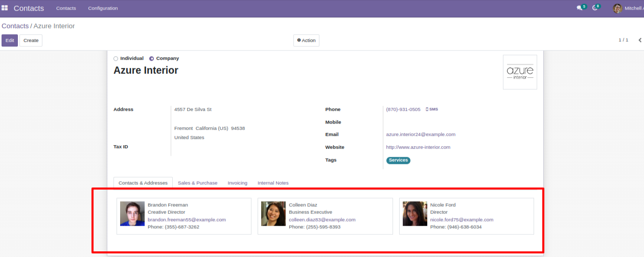This screenshot has width=644, height=257.
Task: Open Brandon Freeman's photo
Action: click(132, 214)
